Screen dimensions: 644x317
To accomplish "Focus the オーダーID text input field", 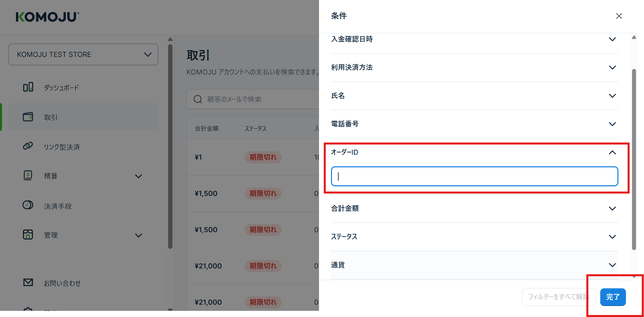I will click(474, 176).
